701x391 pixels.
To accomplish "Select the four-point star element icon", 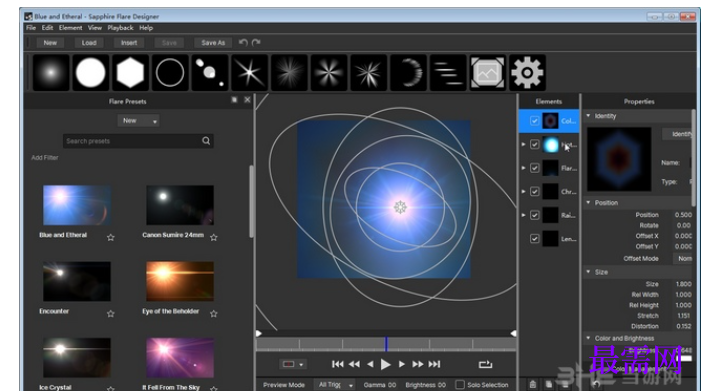I will pyautogui.click(x=249, y=72).
